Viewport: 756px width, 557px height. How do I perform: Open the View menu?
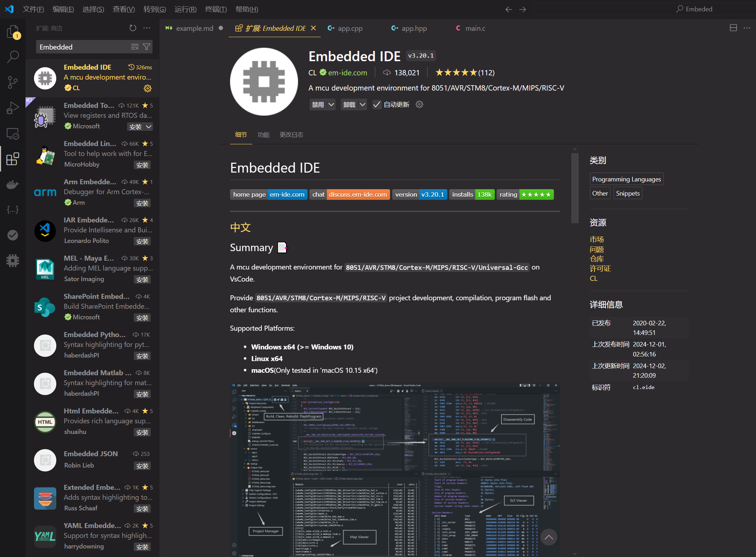(124, 9)
